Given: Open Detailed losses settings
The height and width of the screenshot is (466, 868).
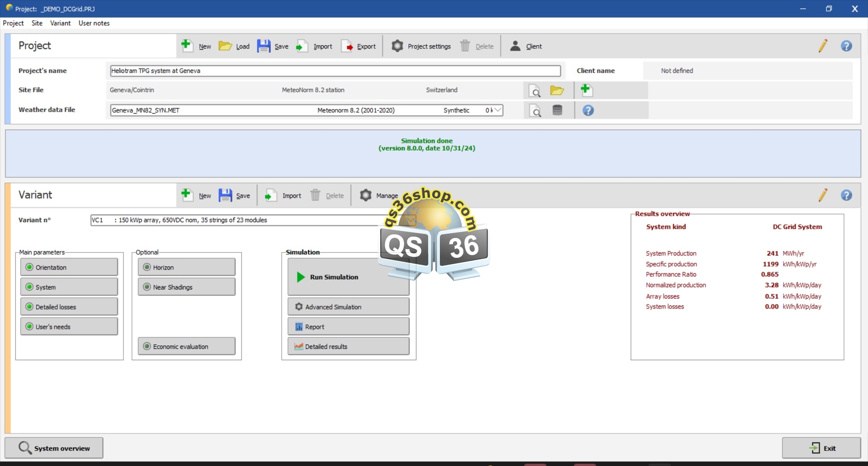Looking at the screenshot, I should coord(69,307).
